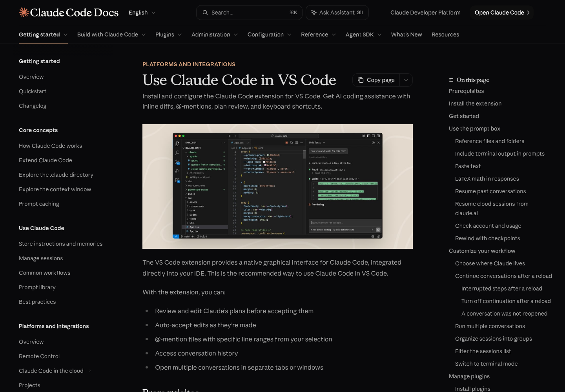Viewport: 565px width, 392px height.
Task: Open the Plugins navigation dropdown
Action: tap(169, 34)
